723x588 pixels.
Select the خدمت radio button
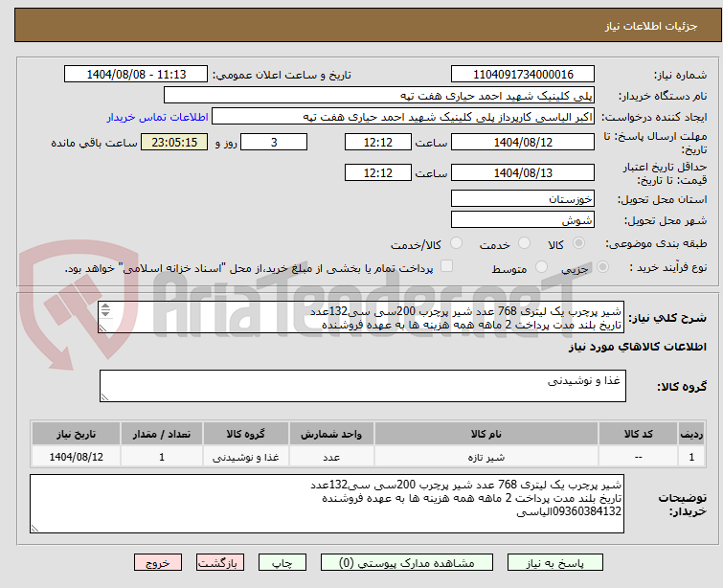pos(524,243)
